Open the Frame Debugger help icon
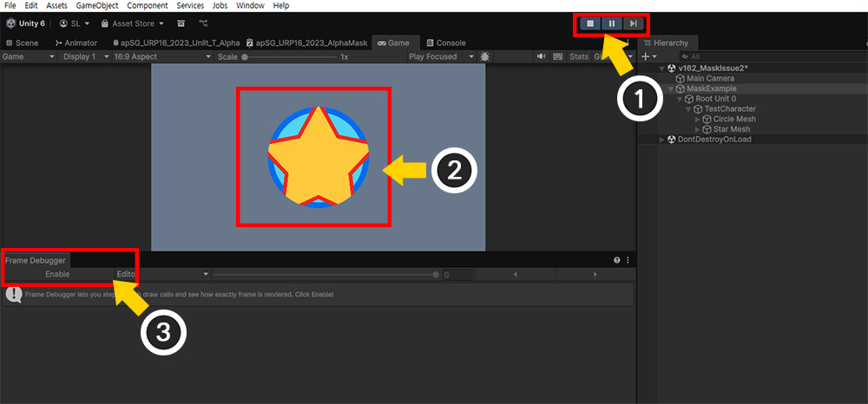Viewport: 868px width, 404px height. (617, 259)
